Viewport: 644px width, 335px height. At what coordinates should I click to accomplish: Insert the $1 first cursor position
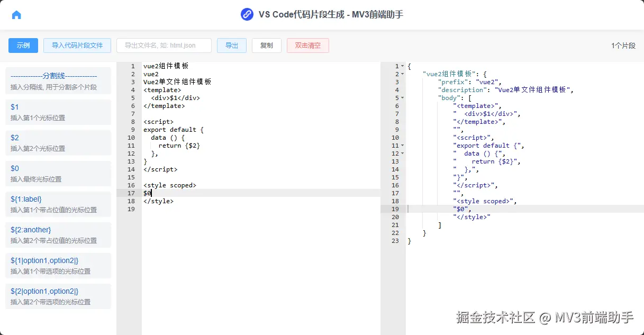58,112
